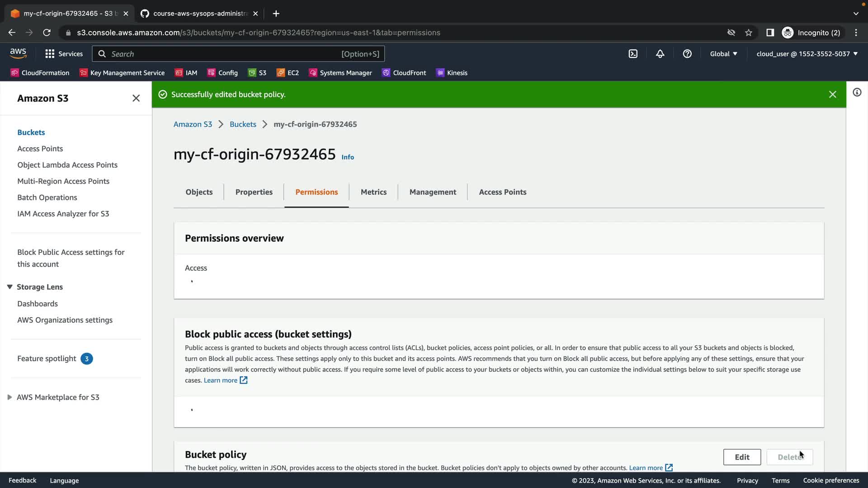Open info panel icon at right edge
Screen dimensions: 868x488
click(x=857, y=93)
